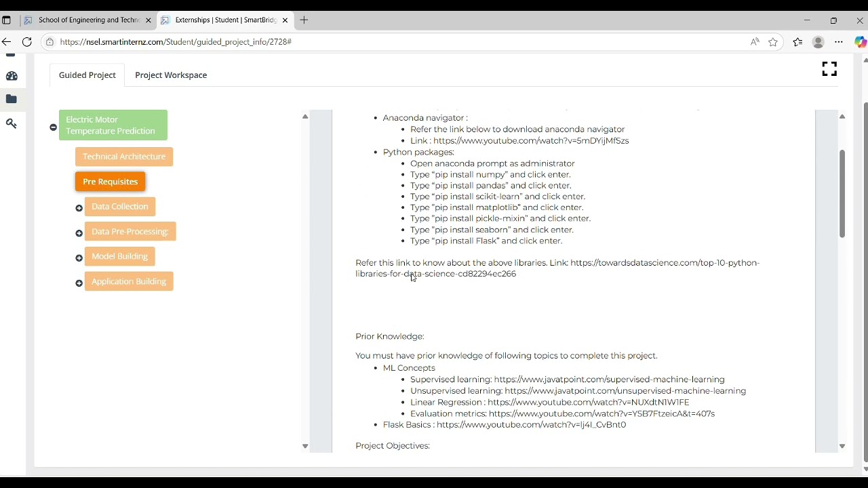Click the 'Prior Knowledge:' heading
This screenshot has width=868, height=488.
(390, 337)
